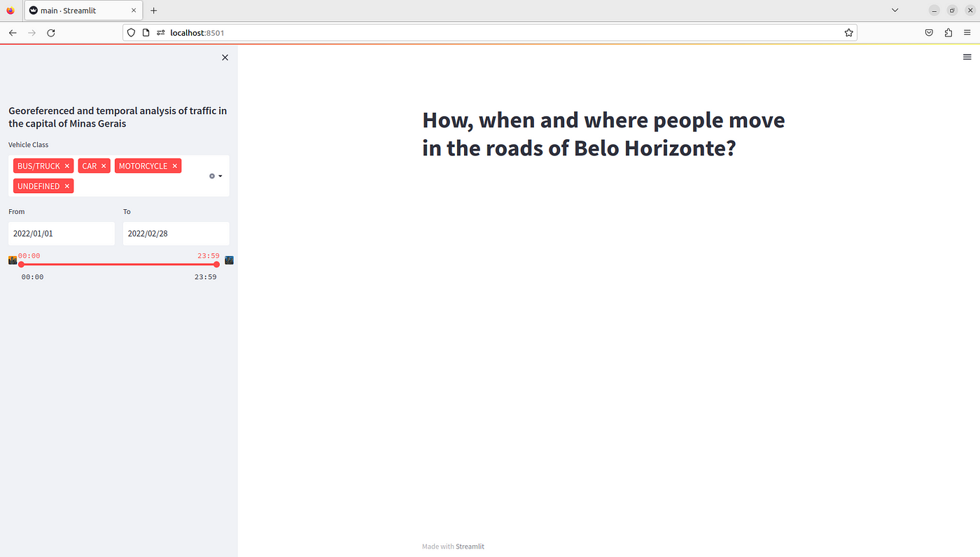Click the middle of the time range slider

point(119,265)
